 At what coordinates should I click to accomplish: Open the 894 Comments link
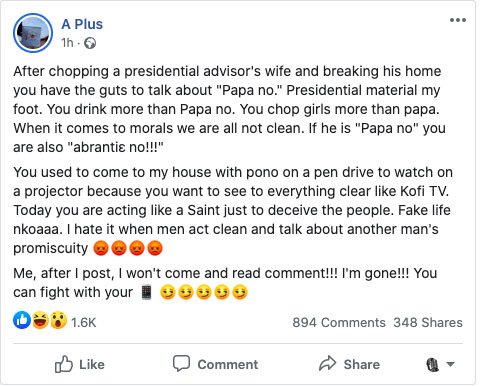click(x=339, y=322)
